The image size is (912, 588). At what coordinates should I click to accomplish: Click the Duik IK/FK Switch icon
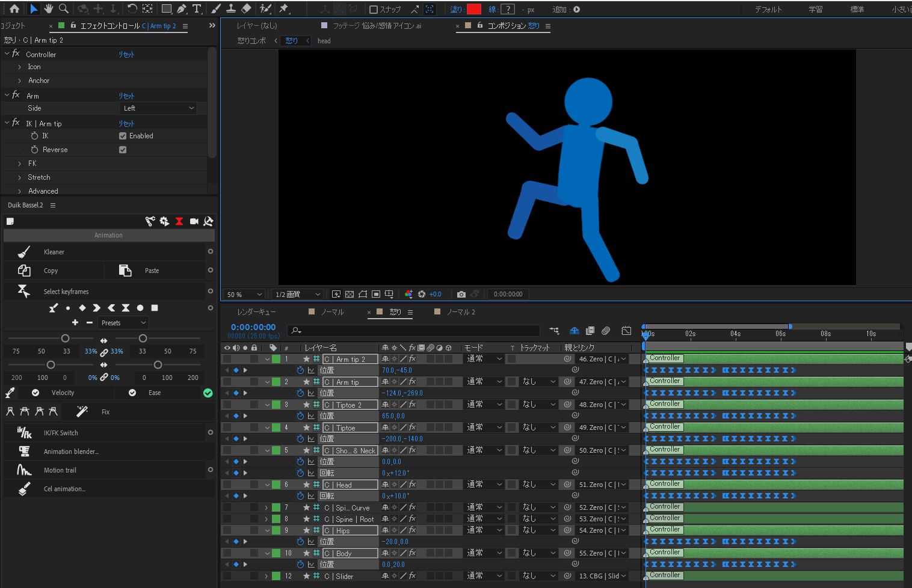click(x=24, y=433)
